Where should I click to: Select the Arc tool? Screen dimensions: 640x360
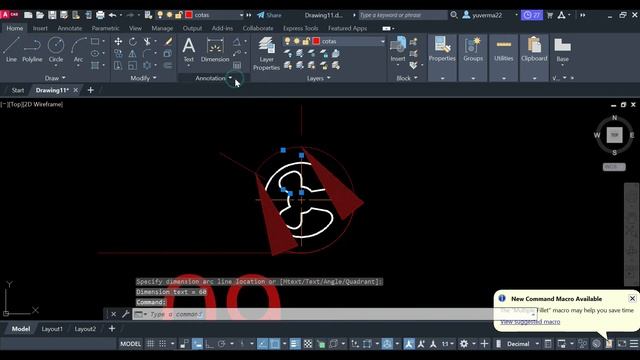[78, 49]
